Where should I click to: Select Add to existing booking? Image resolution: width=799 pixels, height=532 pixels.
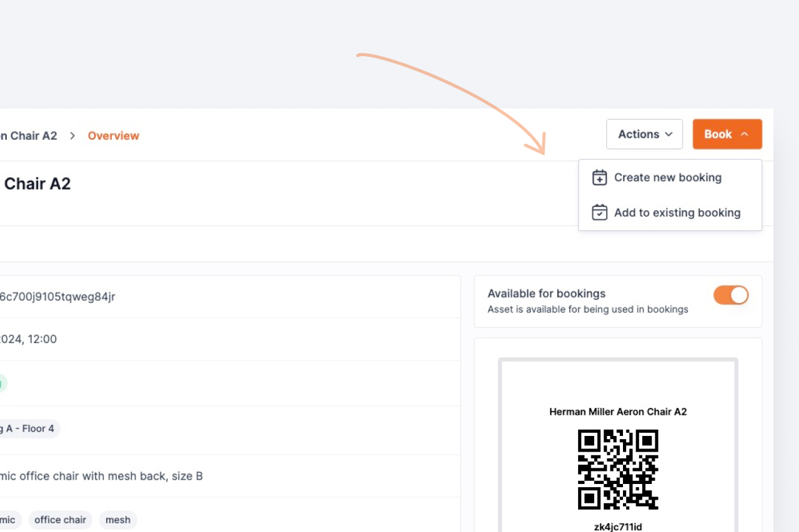(x=677, y=212)
